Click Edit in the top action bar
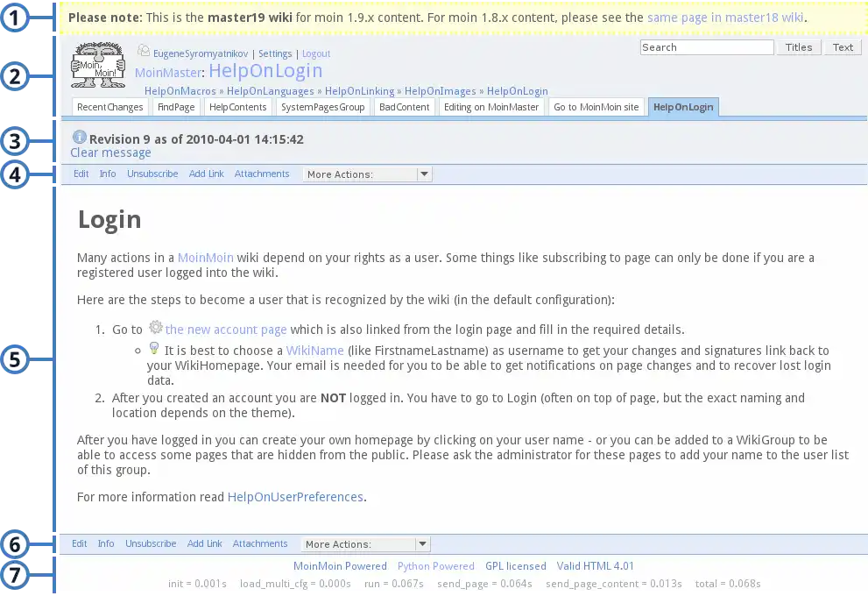 coord(81,174)
